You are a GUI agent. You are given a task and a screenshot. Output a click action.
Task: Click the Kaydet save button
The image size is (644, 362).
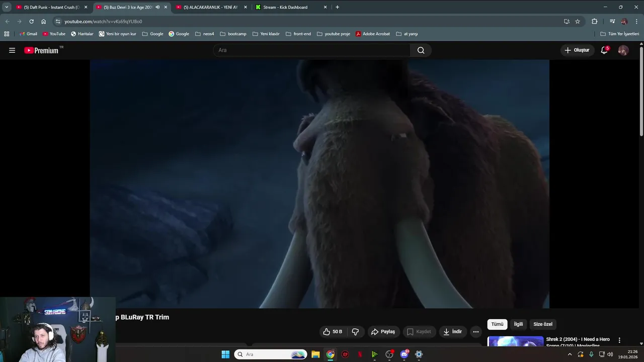(419, 332)
